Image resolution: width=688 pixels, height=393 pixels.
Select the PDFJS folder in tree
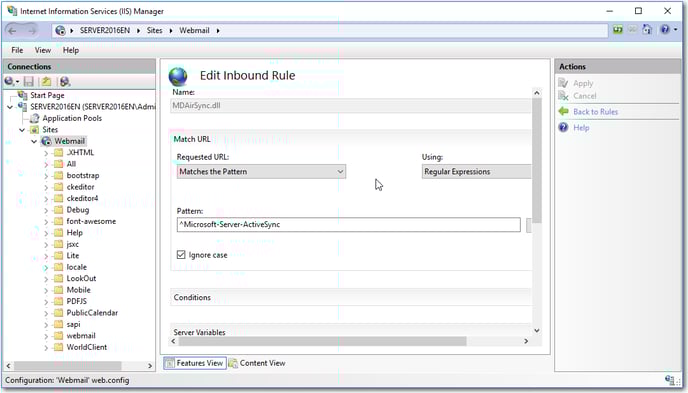pyautogui.click(x=77, y=301)
